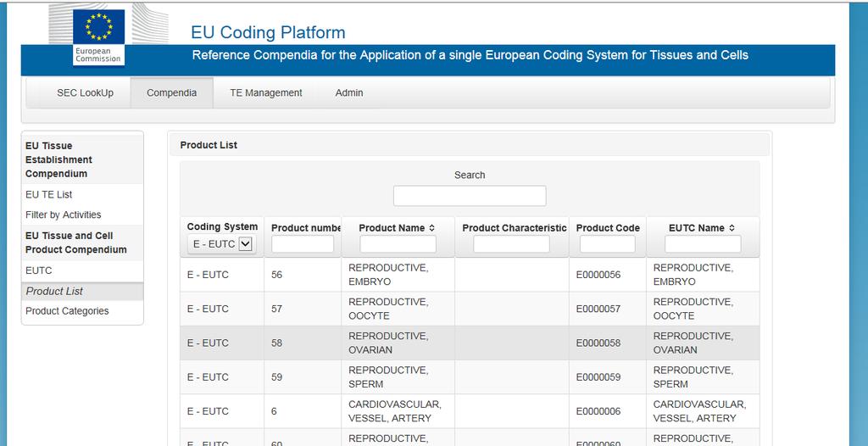868x446 pixels.
Task: Click the Coding System column header
Action: (222, 226)
